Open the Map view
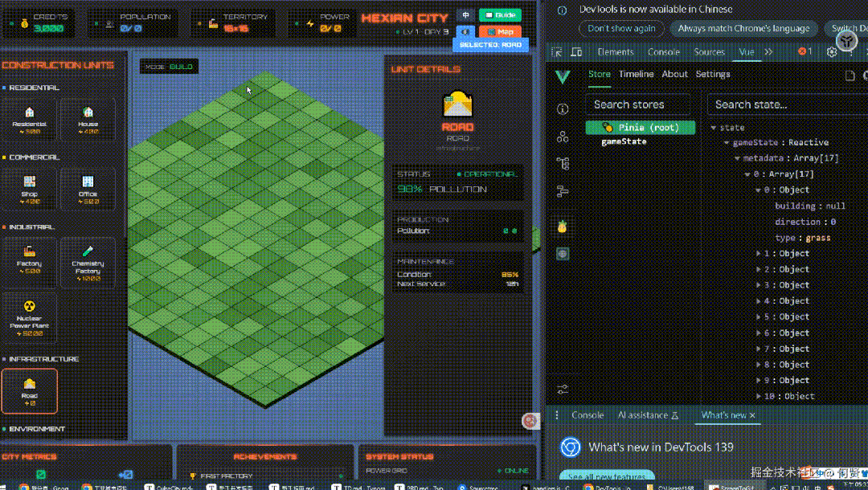This screenshot has height=490, width=868. pos(500,31)
